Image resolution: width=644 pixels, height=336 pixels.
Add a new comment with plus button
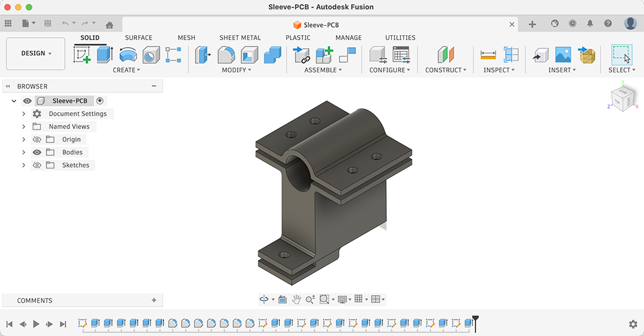(x=154, y=300)
